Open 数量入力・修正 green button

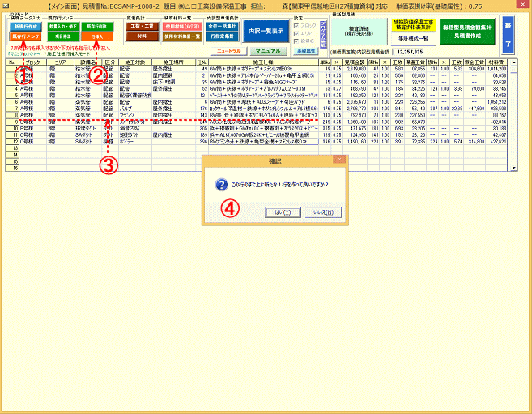(63, 26)
